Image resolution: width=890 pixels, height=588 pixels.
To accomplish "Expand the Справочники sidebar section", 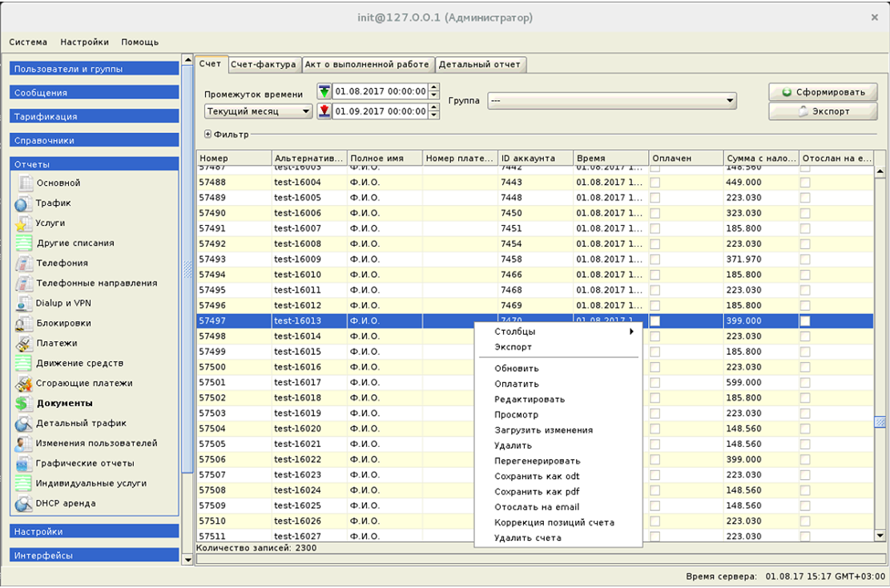I will pyautogui.click(x=95, y=140).
